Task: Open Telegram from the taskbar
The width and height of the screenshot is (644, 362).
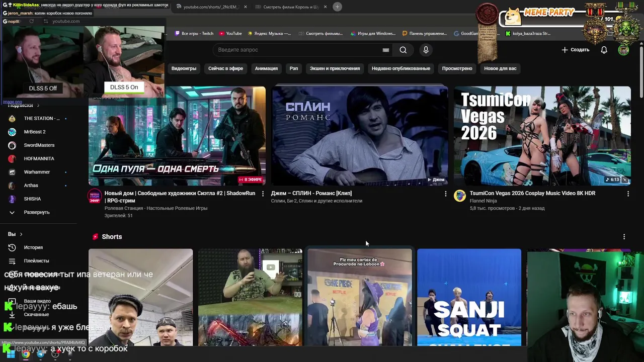Action: click(x=40, y=354)
